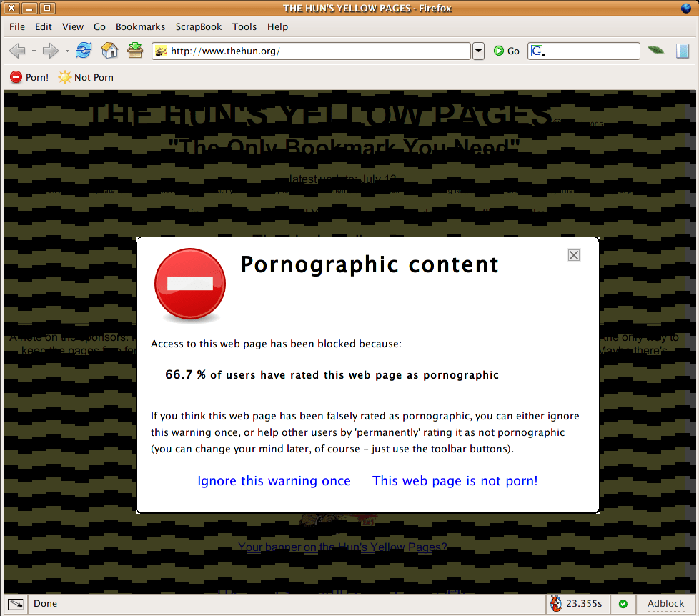The image size is (699, 616).
Task: Open the Bookmarks menu
Action: 140,26
